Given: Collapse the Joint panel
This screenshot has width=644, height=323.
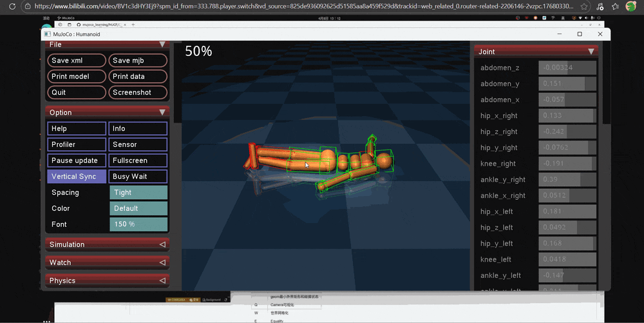Looking at the screenshot, I should click(591, 52).
